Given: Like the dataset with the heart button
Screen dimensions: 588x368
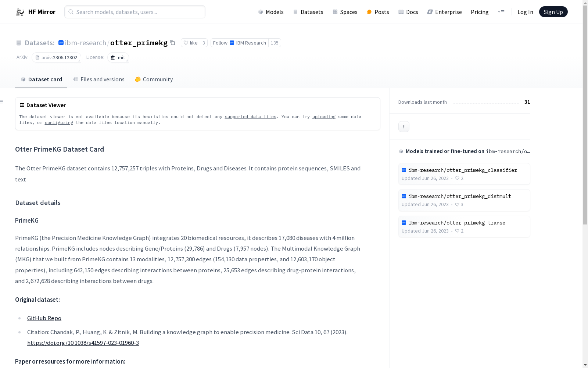Looking at the screenshot, I should click(190, 43).
